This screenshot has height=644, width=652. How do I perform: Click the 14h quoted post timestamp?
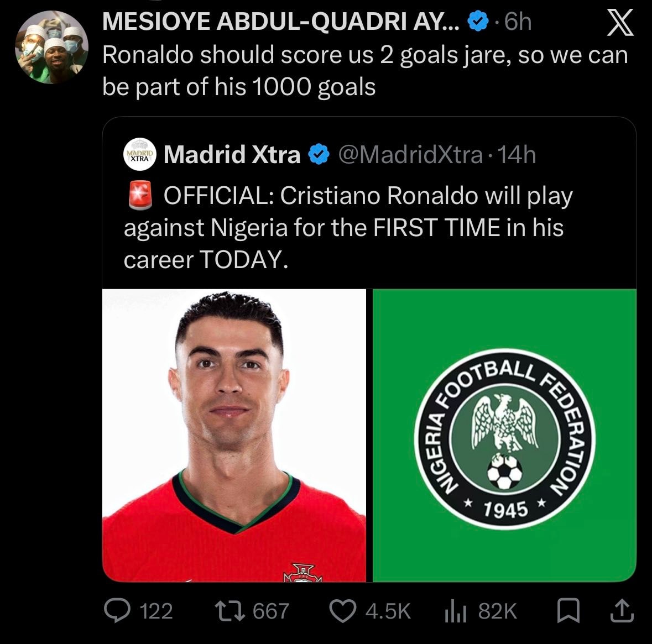pyautogui.click(x=517, y=155)
